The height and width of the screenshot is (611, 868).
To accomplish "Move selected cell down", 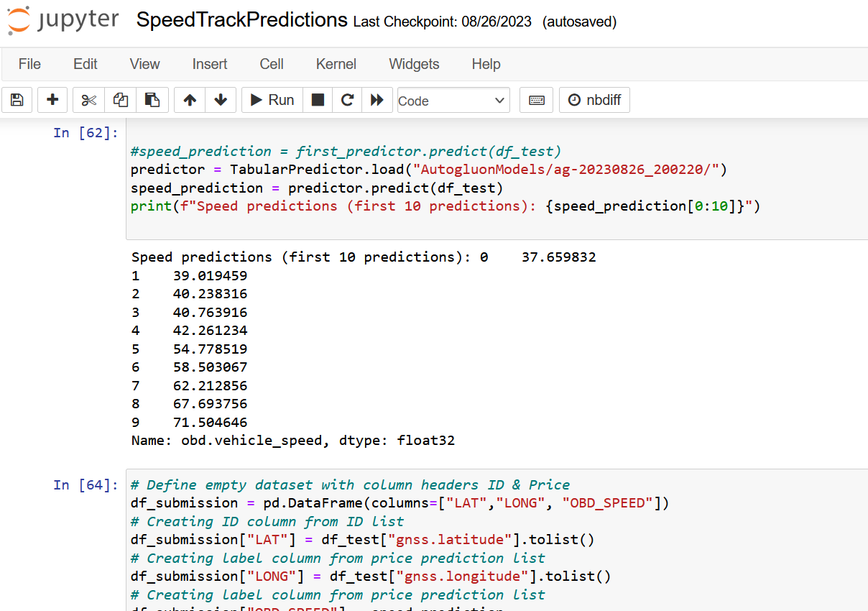I will 221,100.
